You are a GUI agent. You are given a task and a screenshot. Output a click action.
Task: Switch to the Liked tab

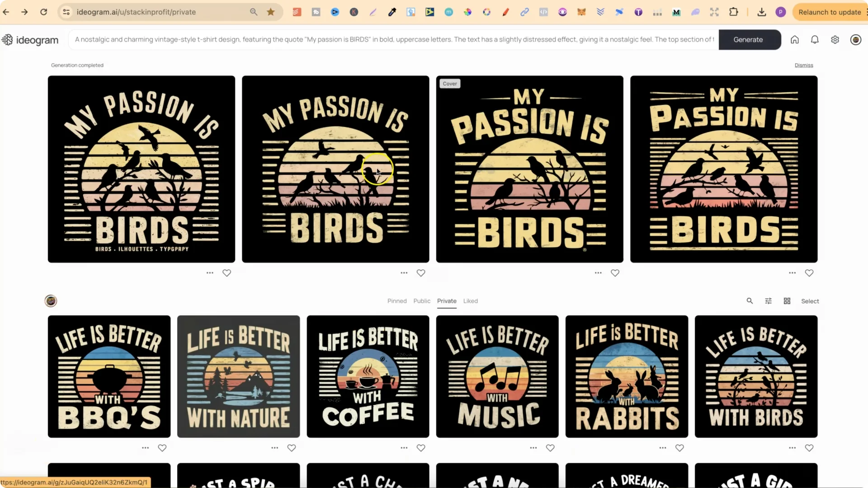point(470,301)
